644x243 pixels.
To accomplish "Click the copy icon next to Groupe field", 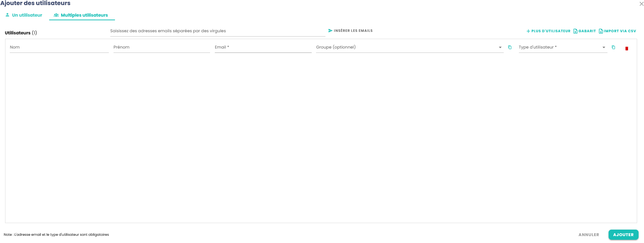I will [x=510, y=47].
